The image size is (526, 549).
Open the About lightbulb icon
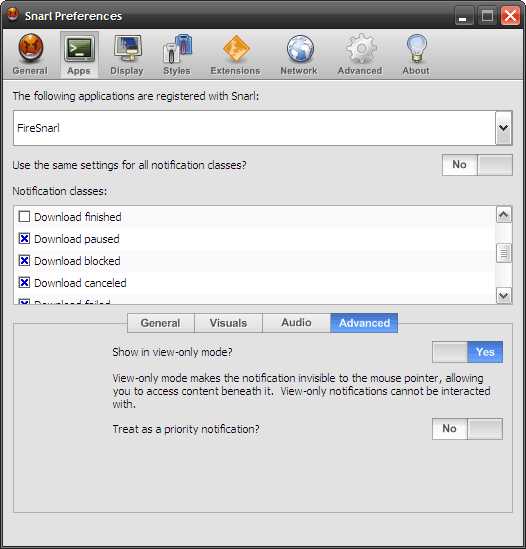(x=416, y=55)
